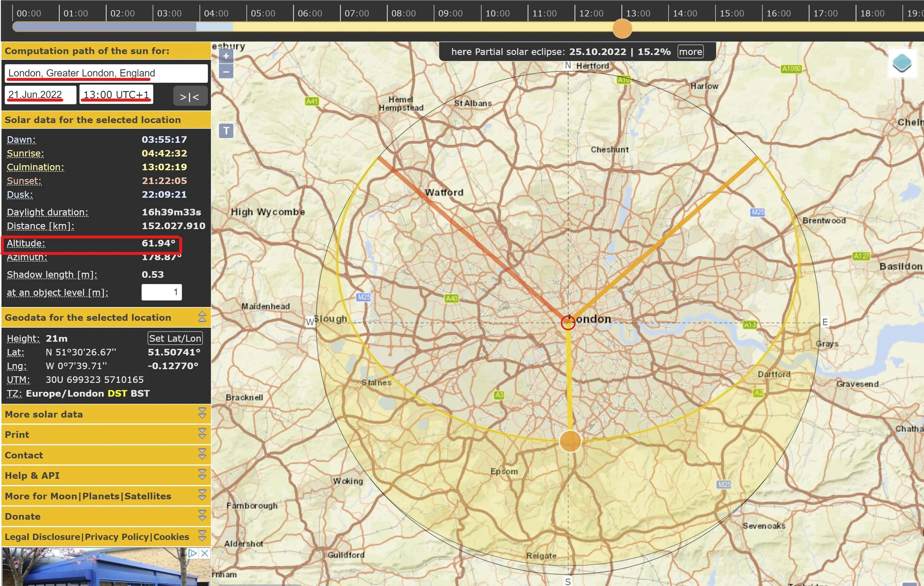The width and height of the screenshot is (924, 586).
Task: Click 'more' link for partial solar eclipse
Action: click(690, 52)
